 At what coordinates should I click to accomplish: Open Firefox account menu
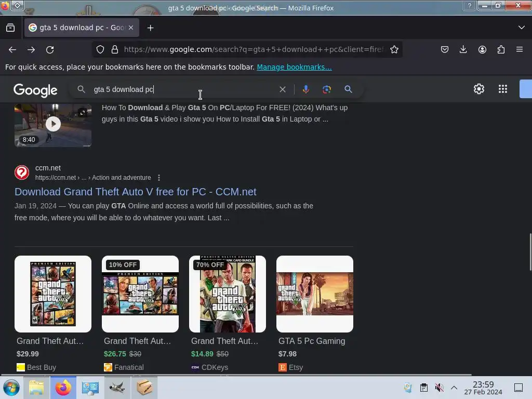(x=482, y=49)
